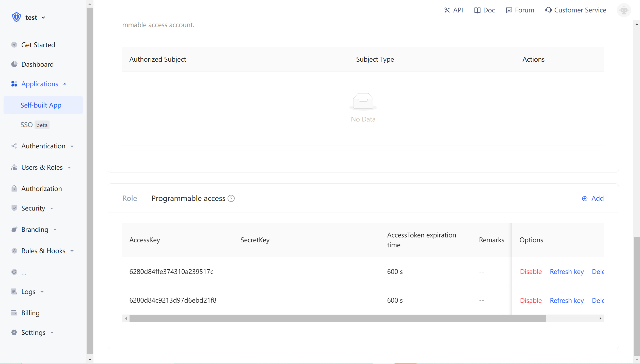Add a new programmable access key
The height and width of the screenshot is (364, 640).
click(x=593, y=198)
